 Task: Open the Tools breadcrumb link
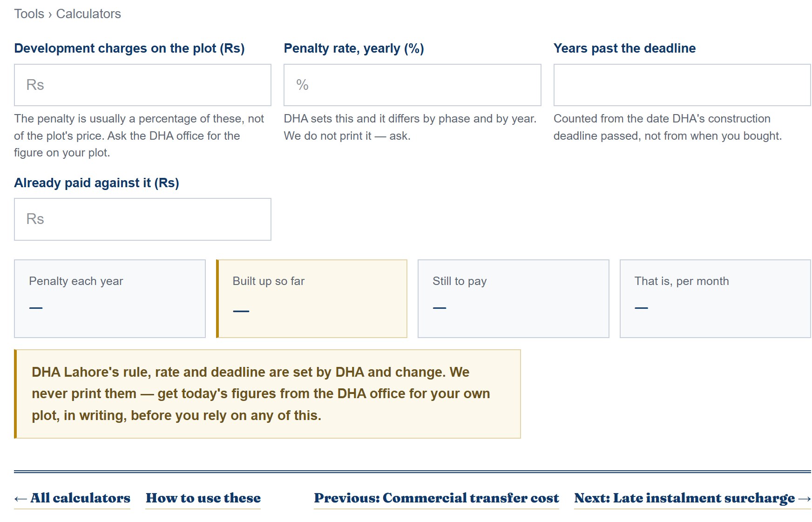point(29,14)
